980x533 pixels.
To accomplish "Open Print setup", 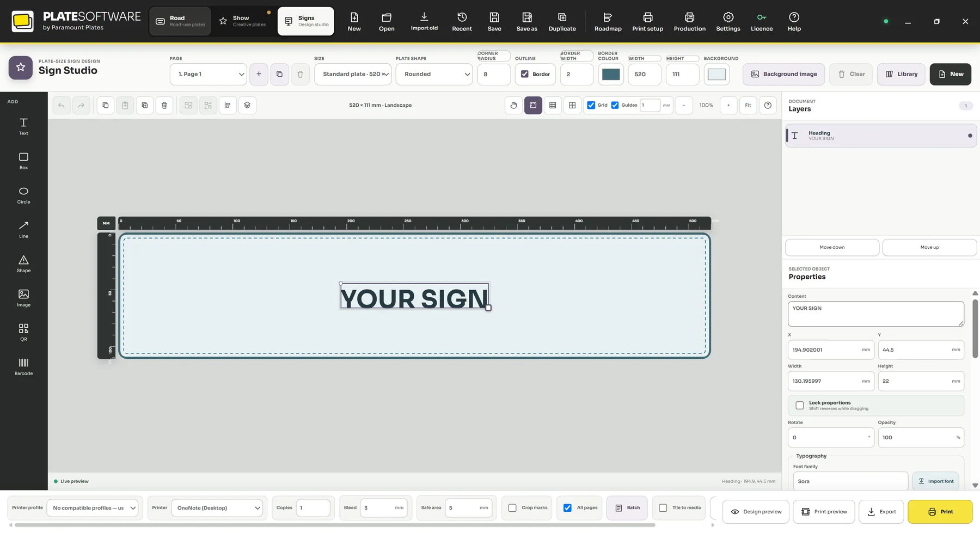I will pos(647,21).
